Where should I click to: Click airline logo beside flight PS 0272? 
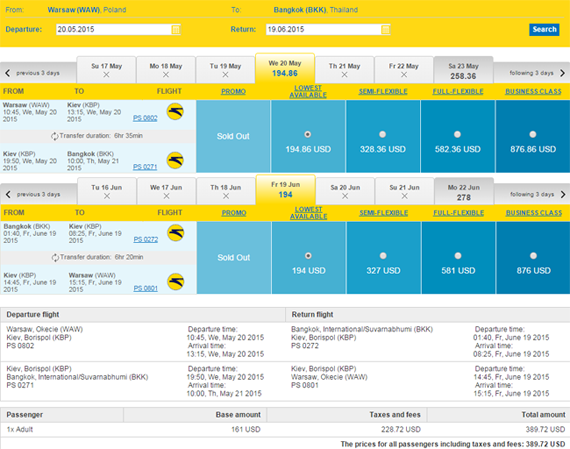point(176,233)
